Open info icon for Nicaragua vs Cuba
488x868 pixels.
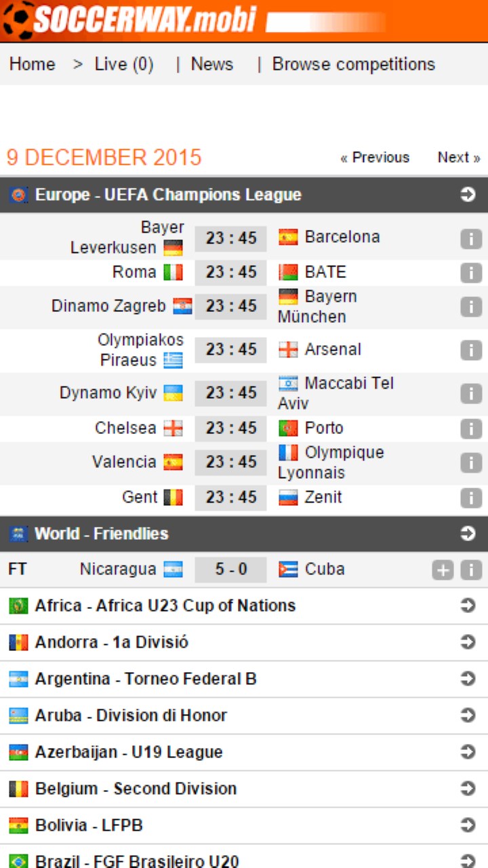[470, 570]
